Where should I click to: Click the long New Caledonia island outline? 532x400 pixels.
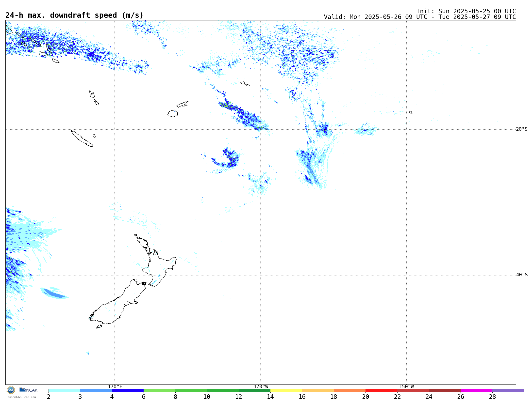point(82,138)
